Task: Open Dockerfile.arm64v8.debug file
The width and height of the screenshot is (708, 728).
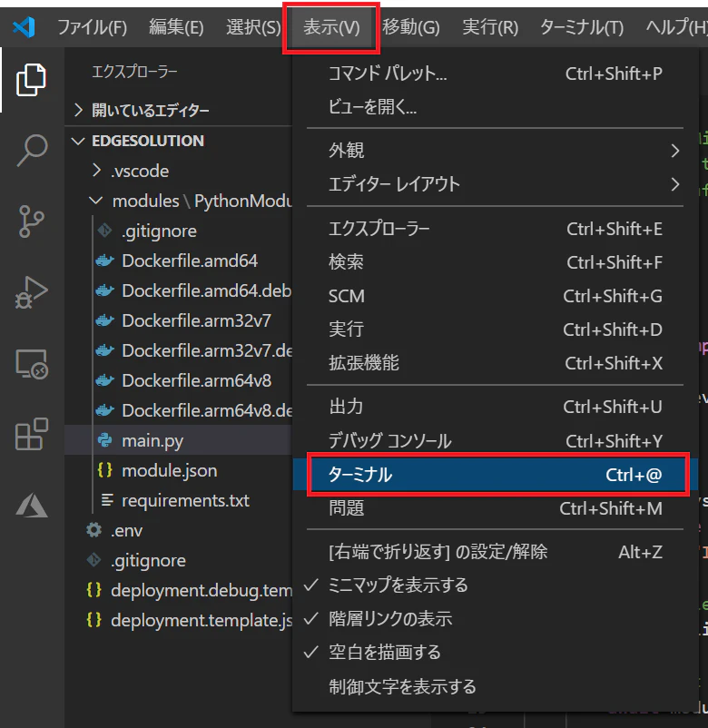Action: (x=178, y=410)
